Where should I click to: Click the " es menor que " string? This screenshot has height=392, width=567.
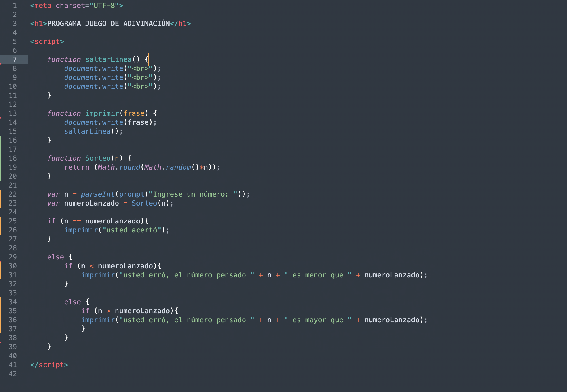coord(318,275)
